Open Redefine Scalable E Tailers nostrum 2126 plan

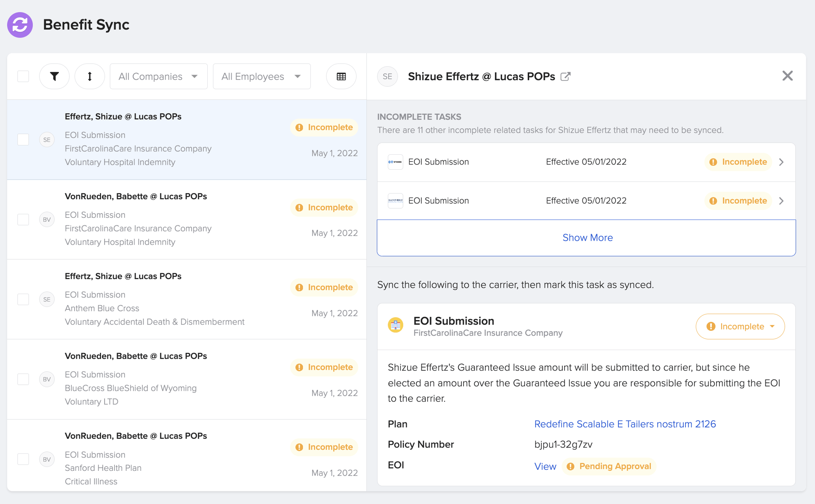625,424
